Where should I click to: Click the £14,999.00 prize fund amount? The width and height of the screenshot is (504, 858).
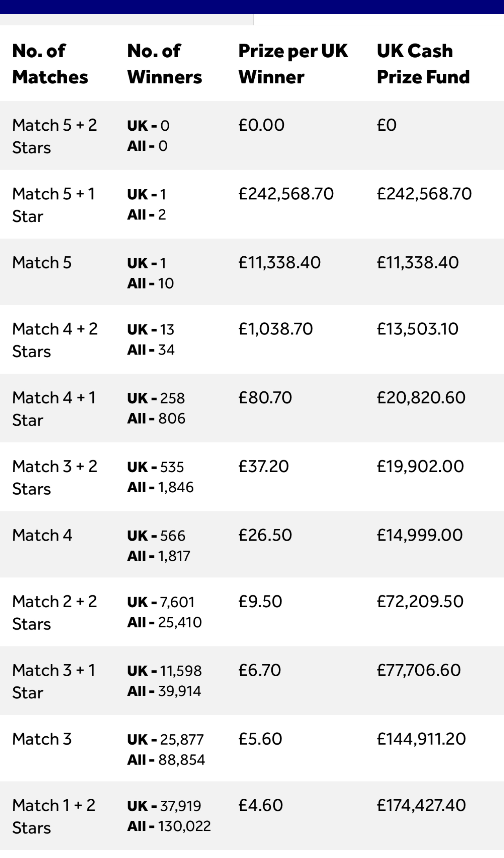click(x=420, y=535)
